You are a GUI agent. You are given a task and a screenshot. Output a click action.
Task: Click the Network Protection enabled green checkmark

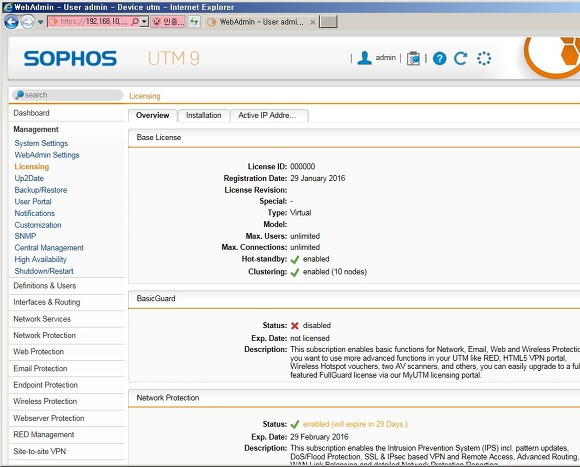(x=295, y=424)
